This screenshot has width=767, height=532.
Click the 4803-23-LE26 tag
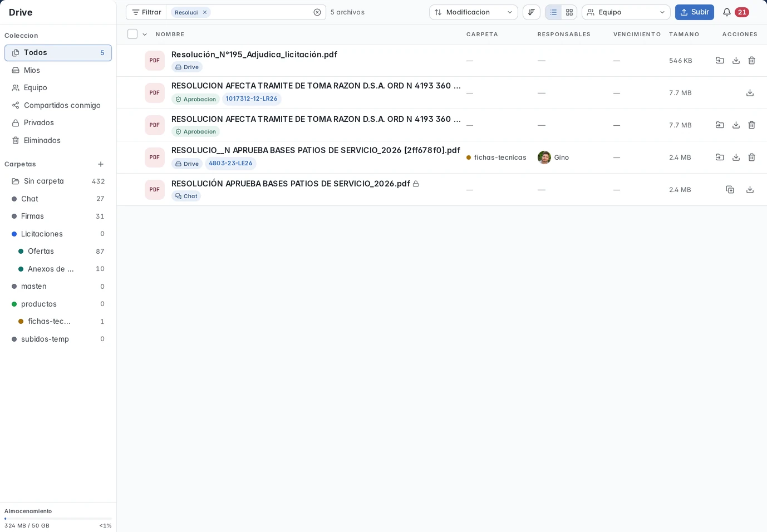[x=230, y=163]
